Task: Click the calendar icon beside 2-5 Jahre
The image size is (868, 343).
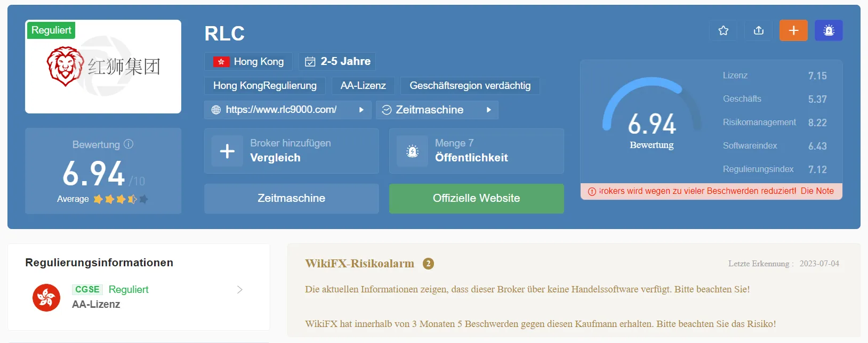Action: click(310, 62)
